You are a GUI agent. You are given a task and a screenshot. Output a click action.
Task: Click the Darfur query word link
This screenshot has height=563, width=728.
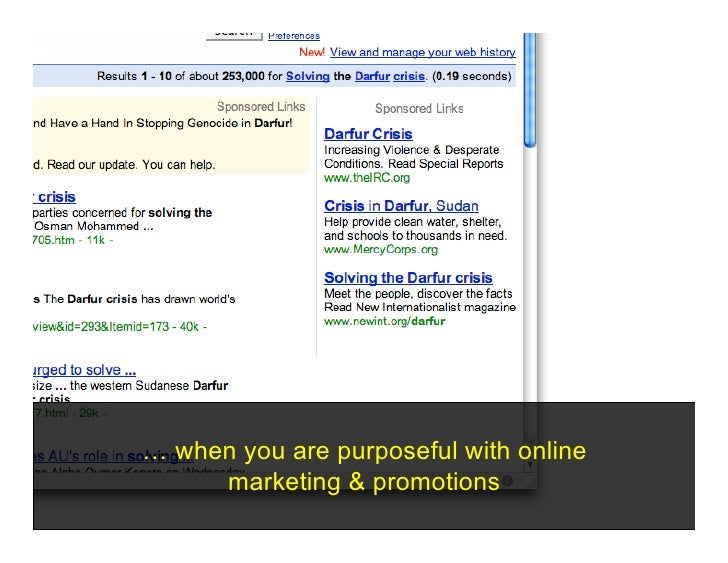tap(372, 76)
